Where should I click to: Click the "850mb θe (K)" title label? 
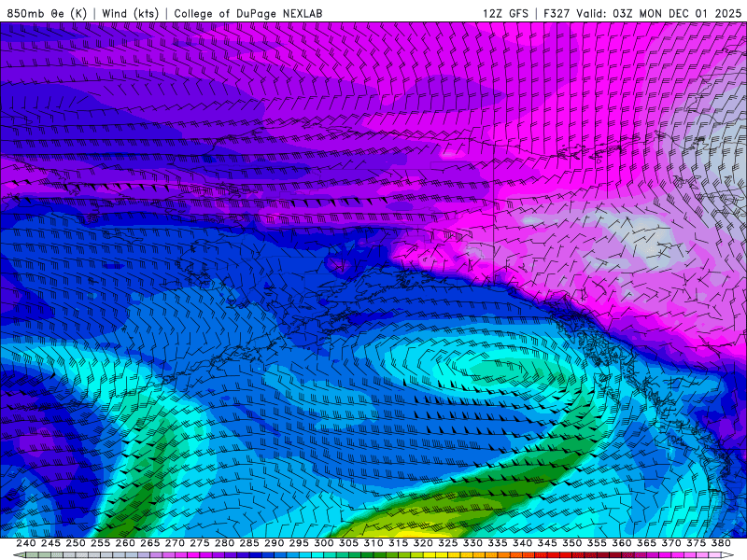coord(47,13)
